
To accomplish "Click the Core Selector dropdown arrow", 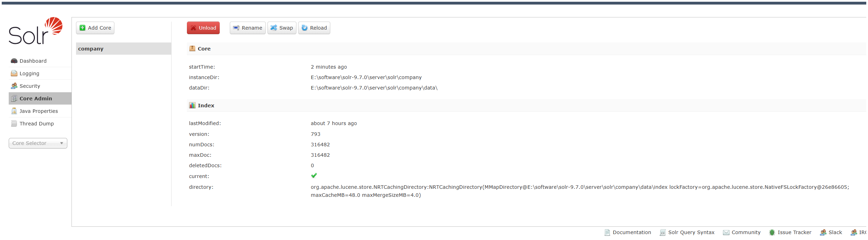I will (x=62, y=143).
